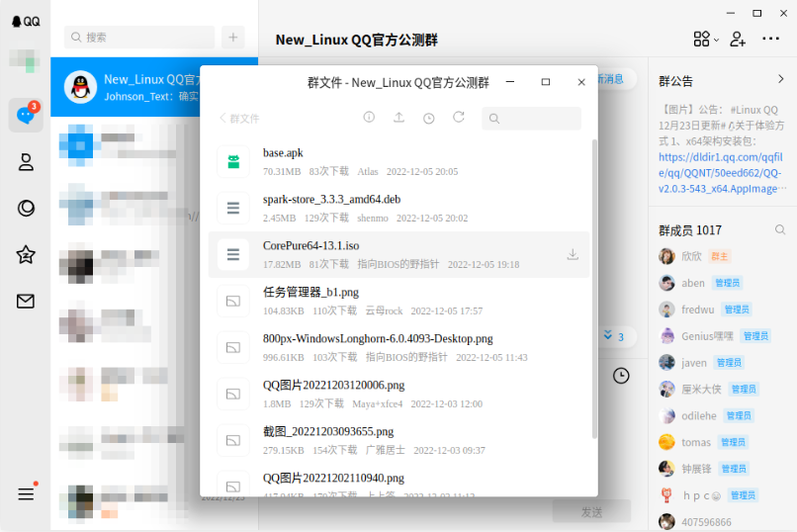Open the QQ Zone star icon in sidebar
This screenshot has width=797, height=532.
(26, 254)
